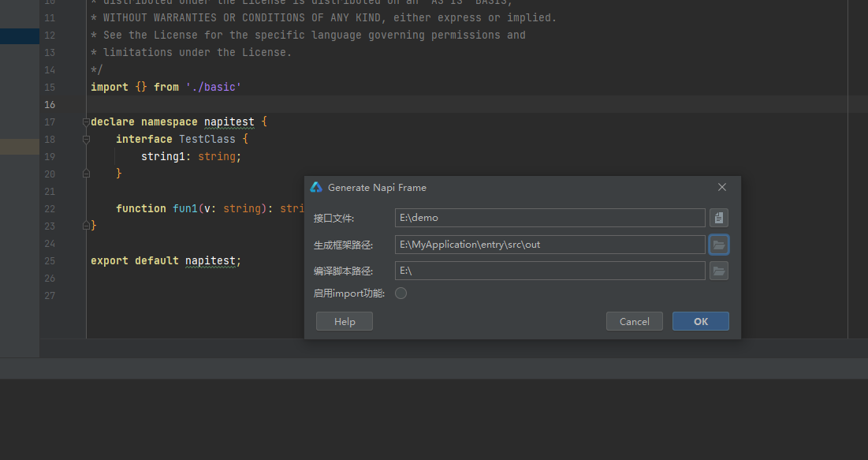868x460 pixels.
Task: Click line number 27 in the gutter
Action: coord(50,296)
